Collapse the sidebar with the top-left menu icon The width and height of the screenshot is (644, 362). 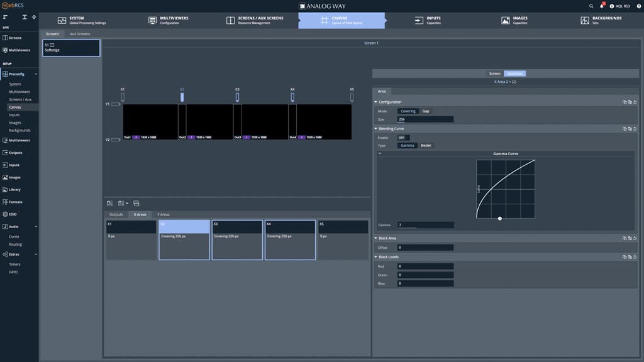tap(6, 17)
